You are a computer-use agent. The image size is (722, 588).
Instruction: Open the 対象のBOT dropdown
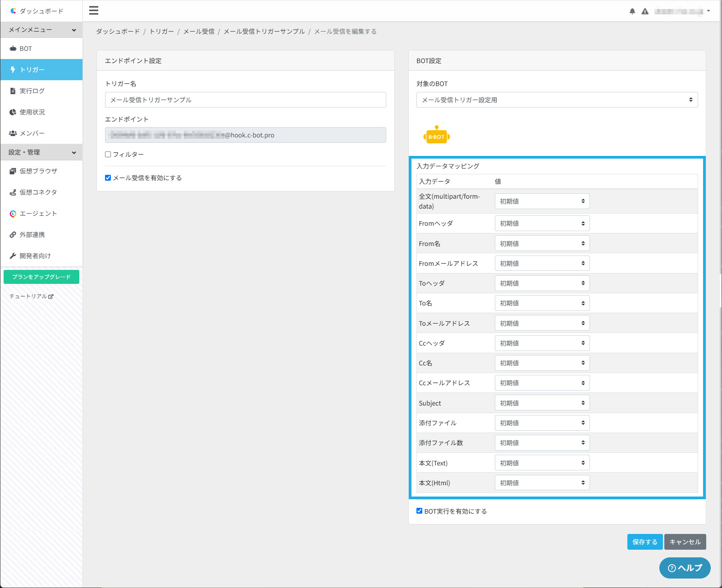557,100
